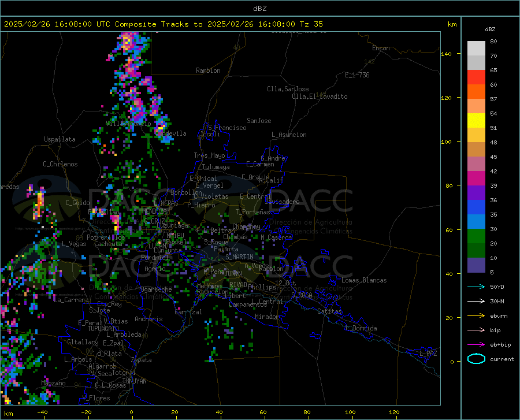Select the purple swatch between 39 and 36
The width and height of the screenshot is (520, 420).
point(476,193)
